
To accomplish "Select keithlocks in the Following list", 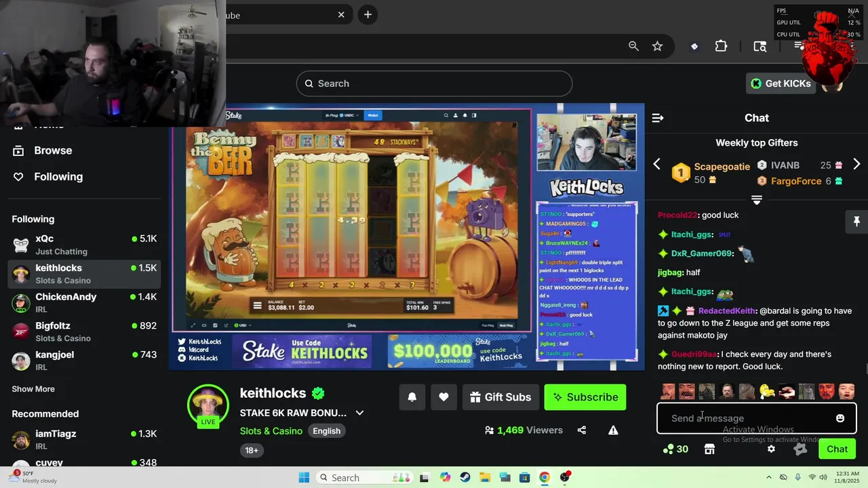I will [x=85, y=274].
